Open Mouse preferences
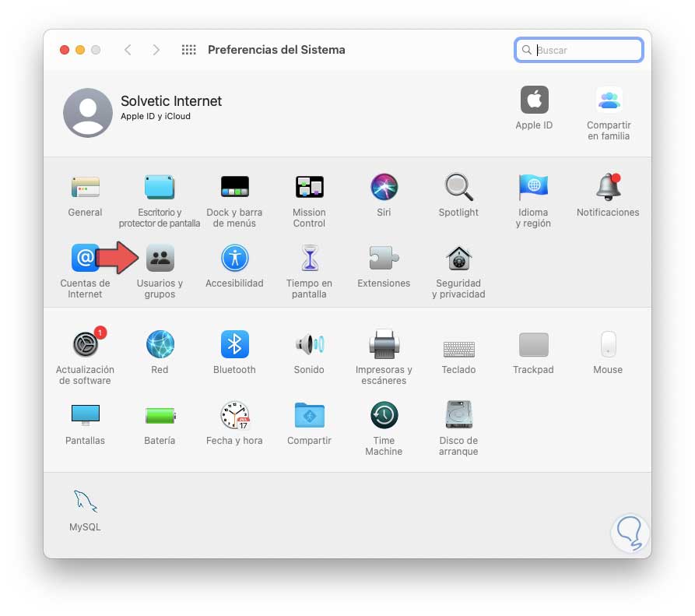This screenshot has height=616, width=695. click(x=608, y=344)
